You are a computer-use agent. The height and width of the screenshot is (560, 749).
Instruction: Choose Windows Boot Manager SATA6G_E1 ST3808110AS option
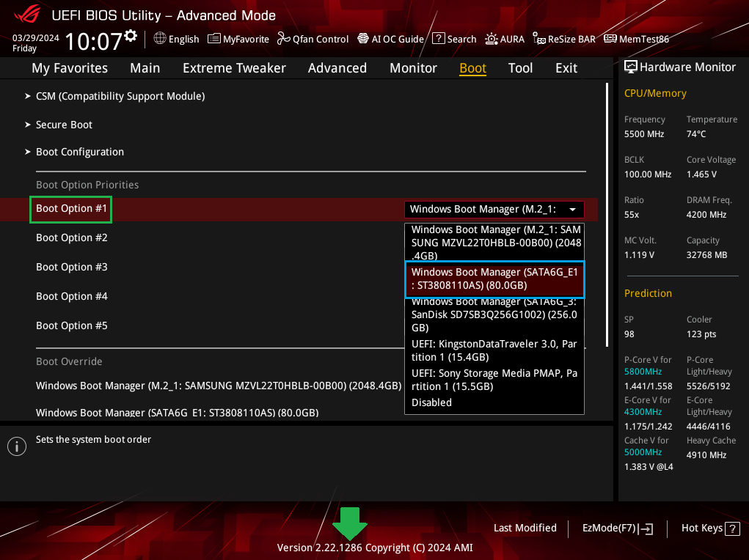pyautogui.click(x=494, y=279)
